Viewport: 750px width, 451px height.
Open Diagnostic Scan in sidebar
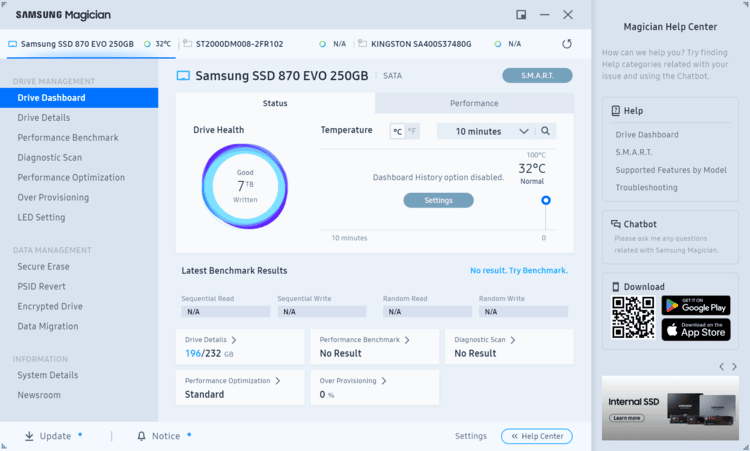50,158
